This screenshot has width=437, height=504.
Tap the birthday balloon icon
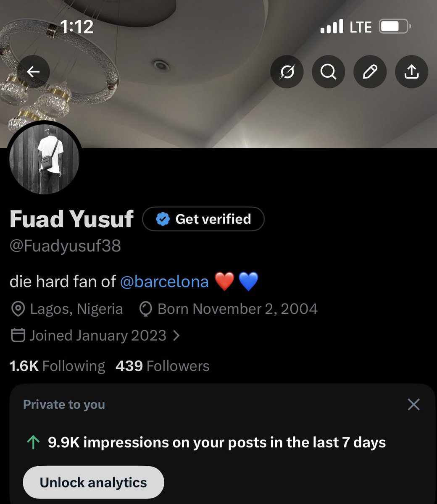tap(145, 309)
